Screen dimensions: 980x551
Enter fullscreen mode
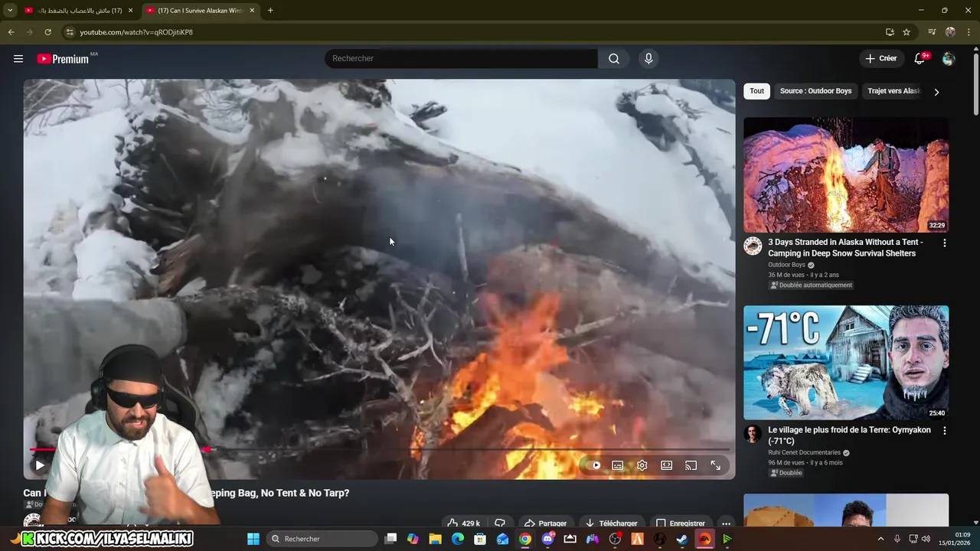[716, 465]
